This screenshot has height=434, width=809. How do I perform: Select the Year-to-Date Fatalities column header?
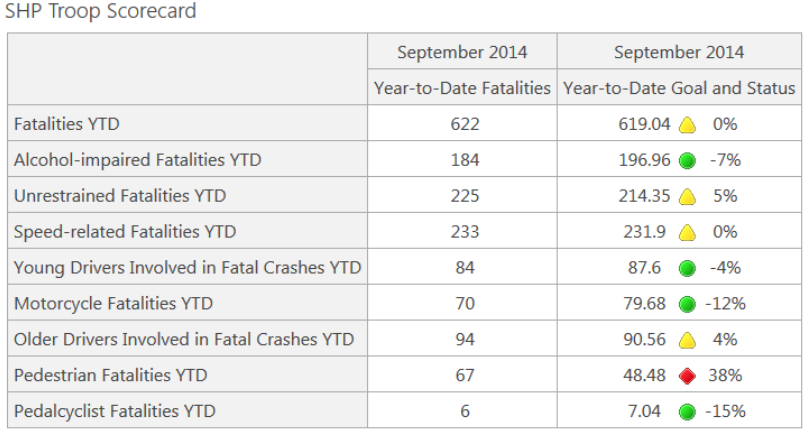pyautogui.click(x=463, y=88)
